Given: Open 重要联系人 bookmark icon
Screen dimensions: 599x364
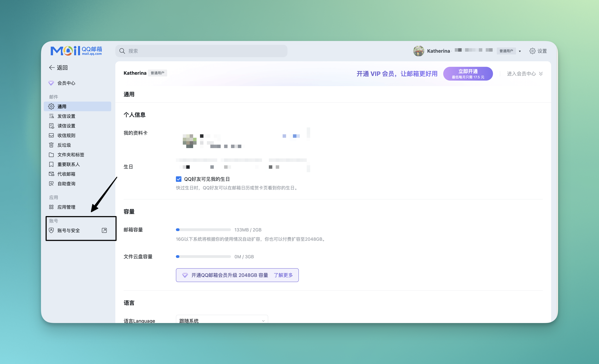Looking at the screenshot, I should point(51,164).
